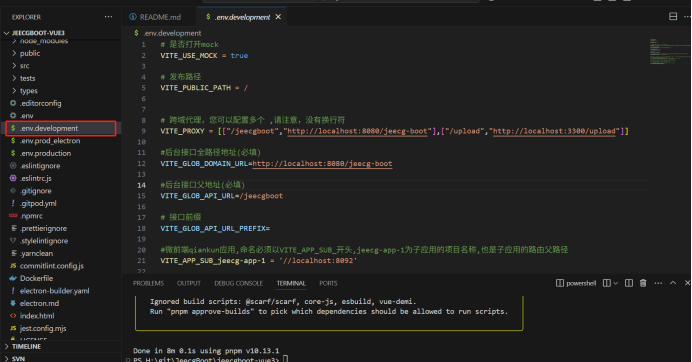Click the split editor layout icon
This screenshot has width=692, height=362.
[673, 16]
